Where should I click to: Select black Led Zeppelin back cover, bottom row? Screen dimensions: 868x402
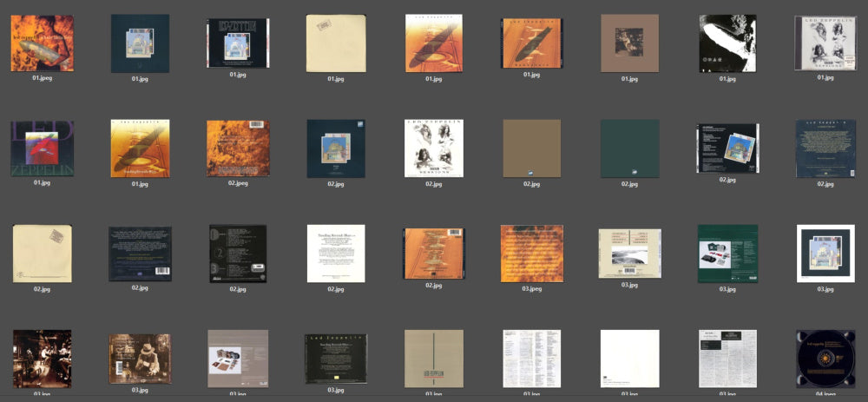[336, 359]
